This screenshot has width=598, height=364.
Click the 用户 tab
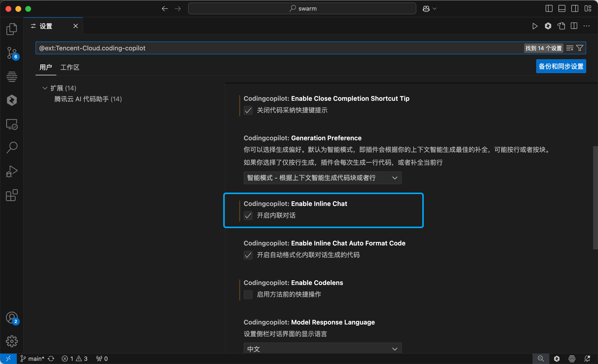[x=45, y=67]
